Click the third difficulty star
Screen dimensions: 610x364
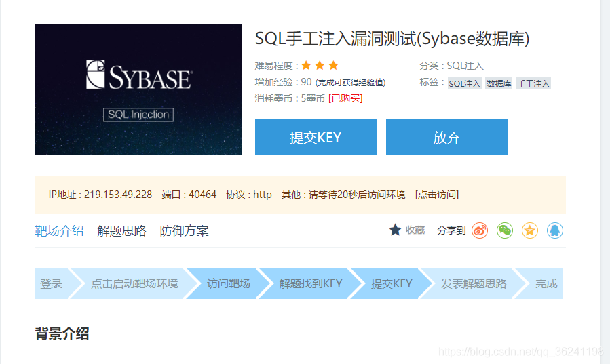point(333,65)
